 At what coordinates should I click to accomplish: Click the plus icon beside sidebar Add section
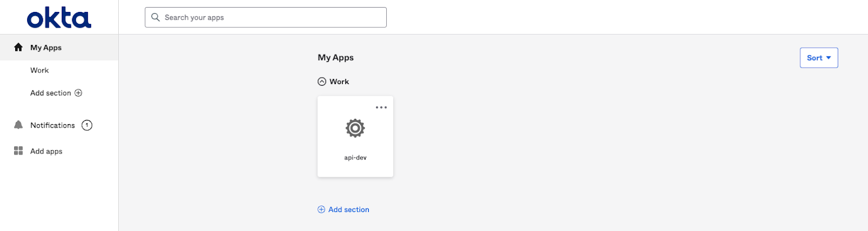tap(79, 93)
